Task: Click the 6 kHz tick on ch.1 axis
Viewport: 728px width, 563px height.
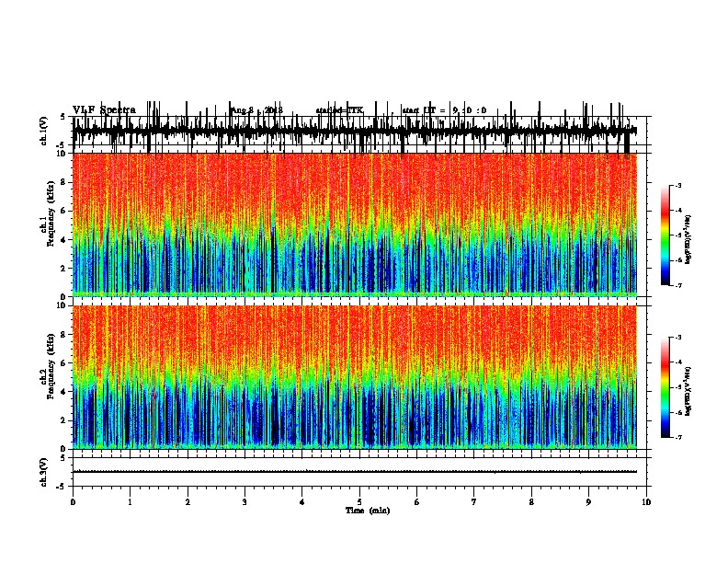Action: point(64,211)
